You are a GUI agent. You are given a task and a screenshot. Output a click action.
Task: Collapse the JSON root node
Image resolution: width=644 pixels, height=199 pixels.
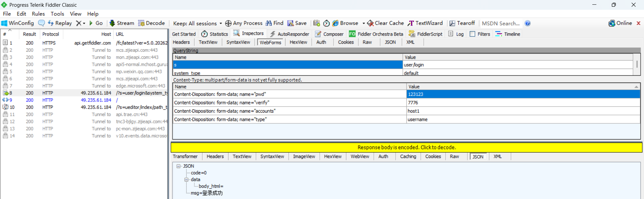(x=179, y=166)
